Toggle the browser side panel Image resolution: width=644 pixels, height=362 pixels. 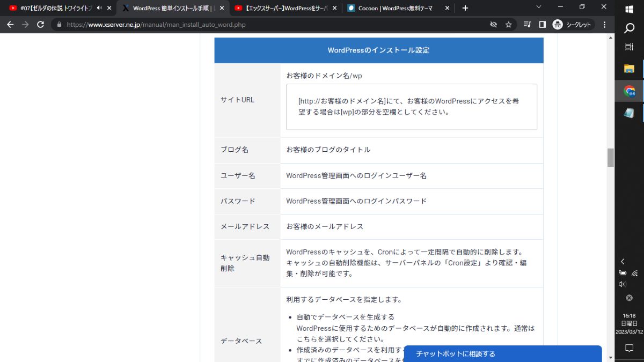pyautogui.click(x=542, y=25)
